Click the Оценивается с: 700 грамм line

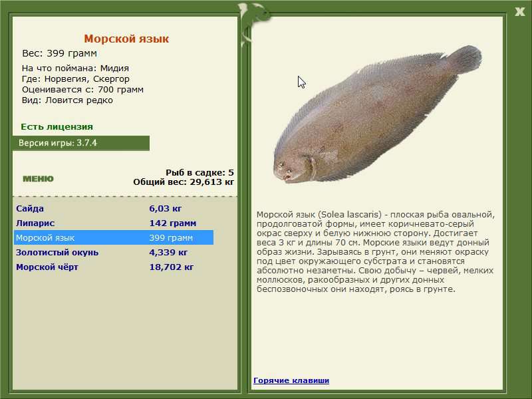pyautogui.click(x=82, y=90)
